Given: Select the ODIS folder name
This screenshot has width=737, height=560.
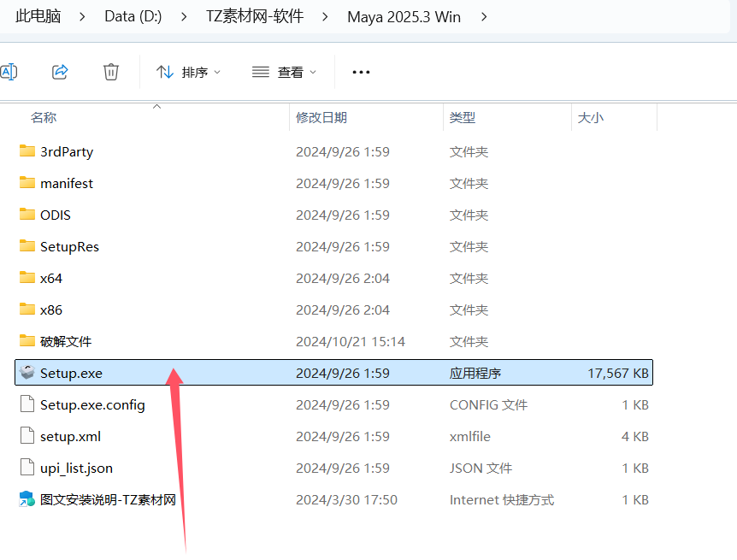Looking at the screenshot, I should click(x=56, y=215).
